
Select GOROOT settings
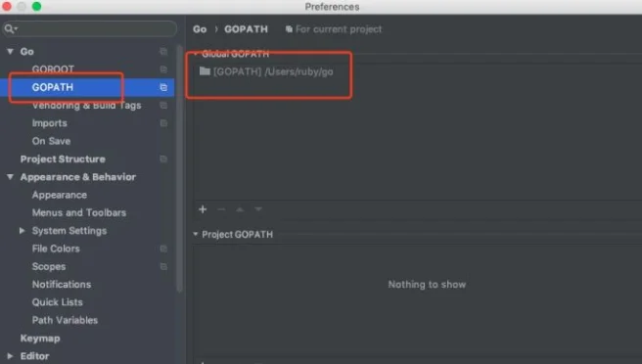[53, 69]
